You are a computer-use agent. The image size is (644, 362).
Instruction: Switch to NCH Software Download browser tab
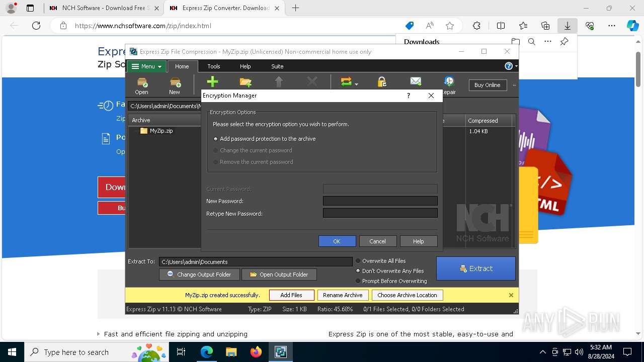pyautogui.click(x=103, y=8)
